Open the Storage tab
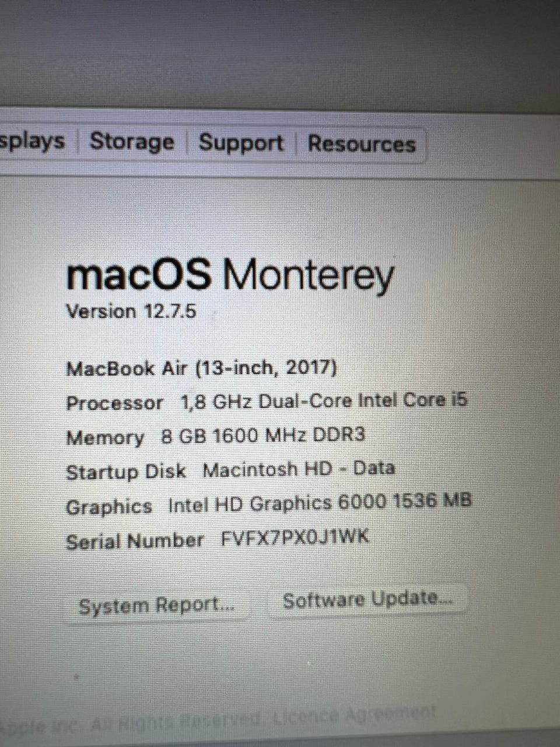560x747 pixels. click(x=132, y=142)
